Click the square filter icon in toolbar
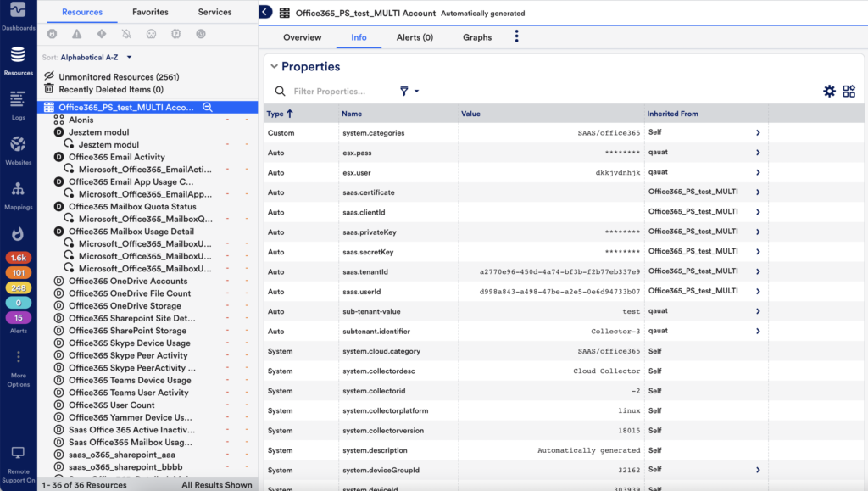868x491 pixels. [176, 34]
